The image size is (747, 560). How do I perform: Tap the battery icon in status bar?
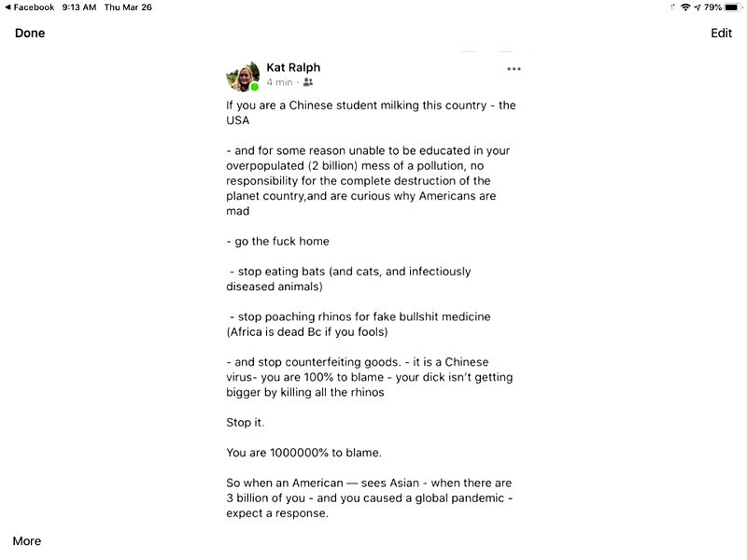[x=731, y=7]
